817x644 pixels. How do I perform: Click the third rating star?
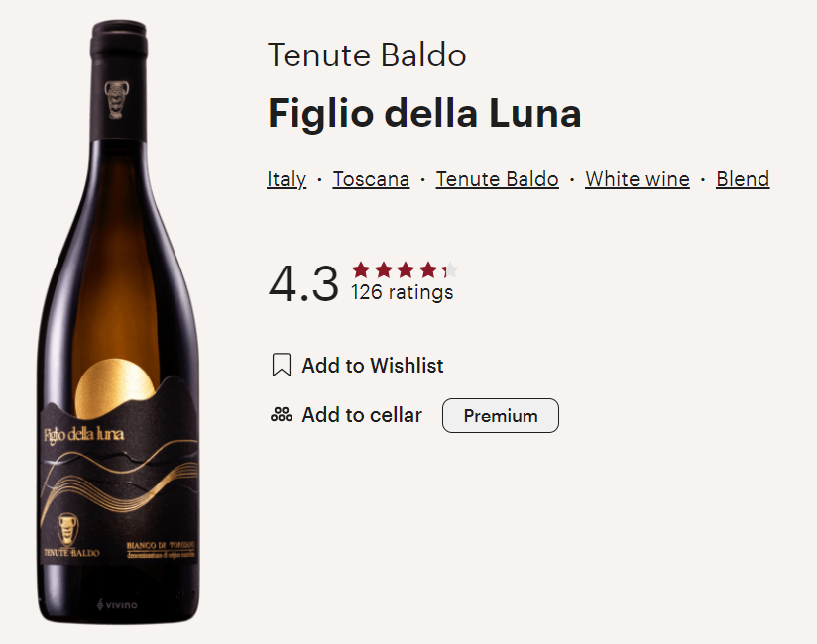[406, 269]
